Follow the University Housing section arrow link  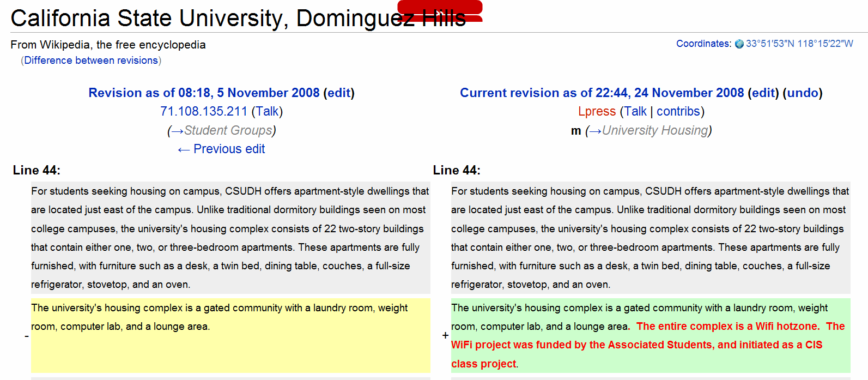[595, 131]
